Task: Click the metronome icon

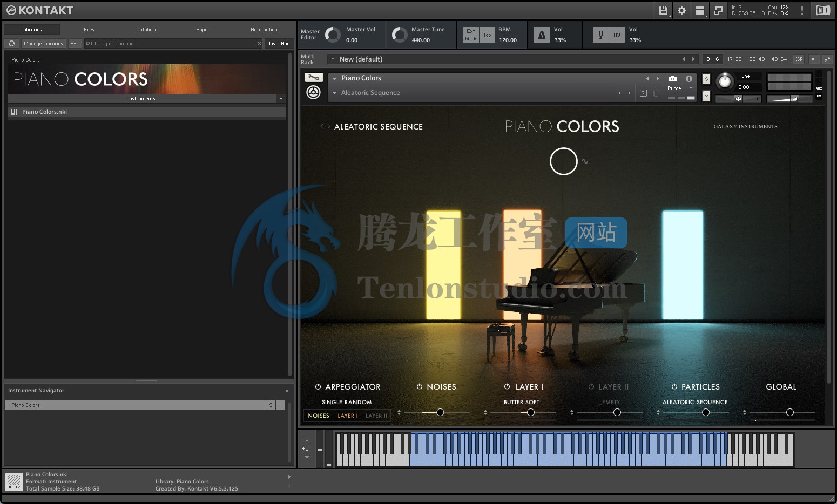Action: click(542, 35)
